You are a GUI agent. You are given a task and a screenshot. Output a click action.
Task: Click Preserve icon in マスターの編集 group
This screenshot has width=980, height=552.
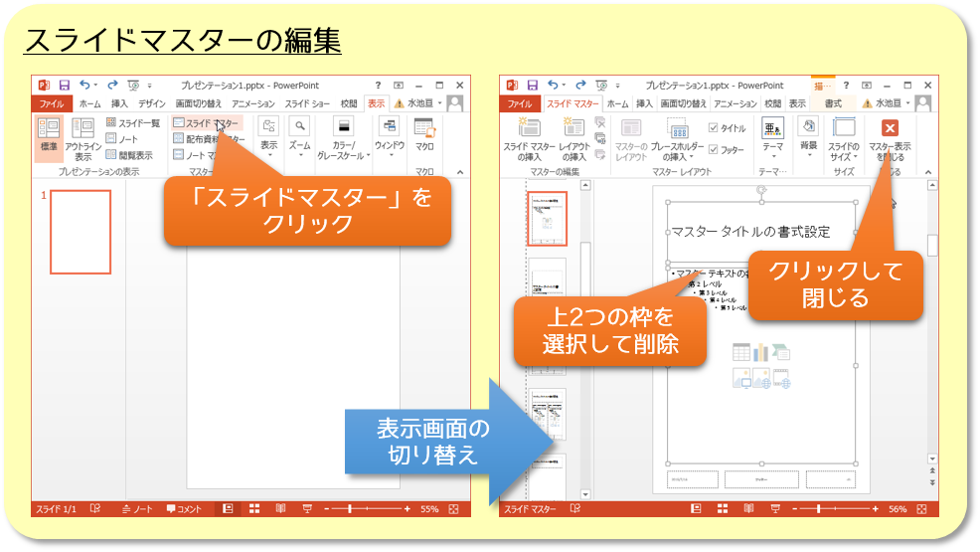pyautogui.click(x=600, y=154)
